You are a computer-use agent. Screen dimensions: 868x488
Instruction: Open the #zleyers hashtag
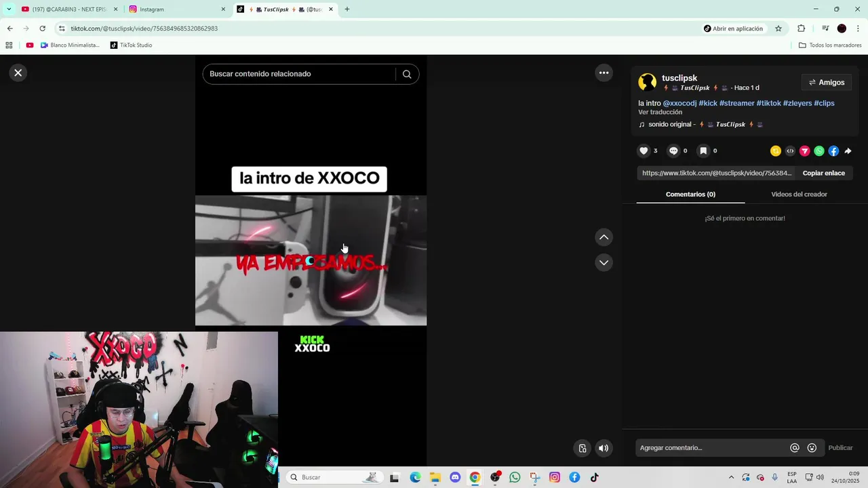(x=797, y=103)
